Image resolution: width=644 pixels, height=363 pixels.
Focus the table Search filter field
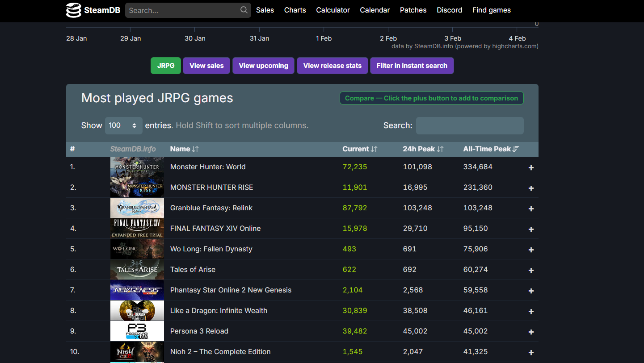[470, 125]
